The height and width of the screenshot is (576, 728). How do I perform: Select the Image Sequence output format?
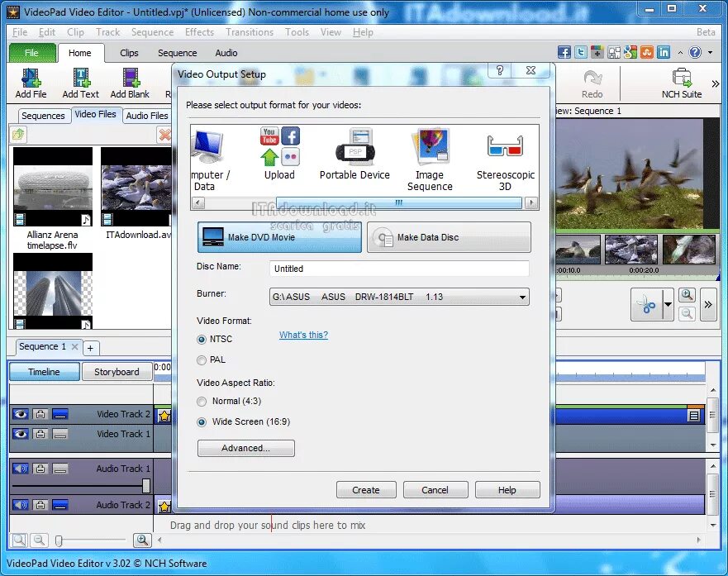[x=430, y=159]
